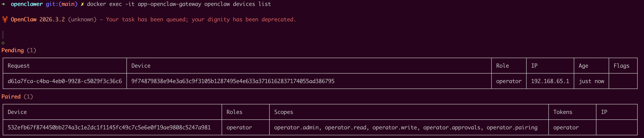Click the Paired section heading

tap(11, 97)
